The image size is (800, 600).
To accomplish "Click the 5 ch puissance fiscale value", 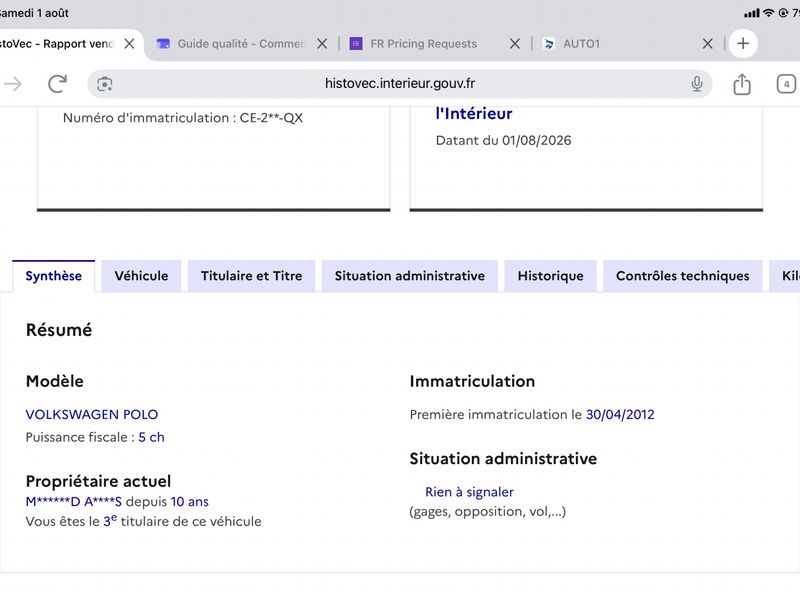I will click(152, 437).
